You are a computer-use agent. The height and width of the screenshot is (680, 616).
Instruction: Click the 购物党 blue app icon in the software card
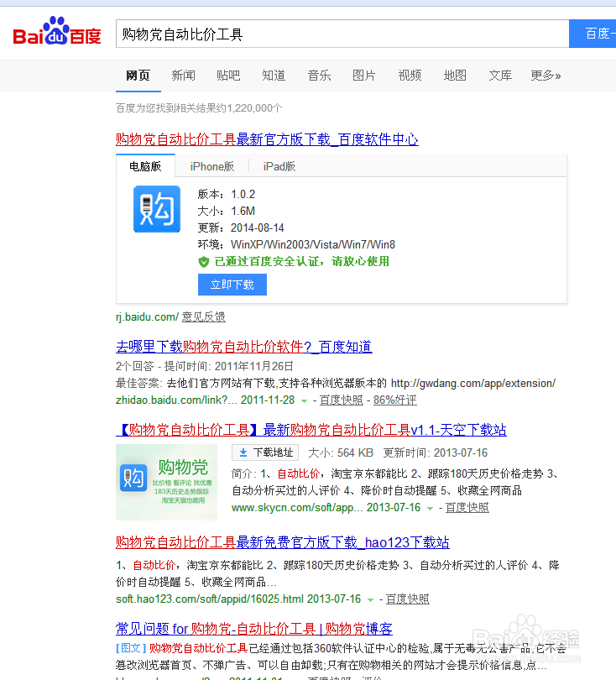click(156, 209)
